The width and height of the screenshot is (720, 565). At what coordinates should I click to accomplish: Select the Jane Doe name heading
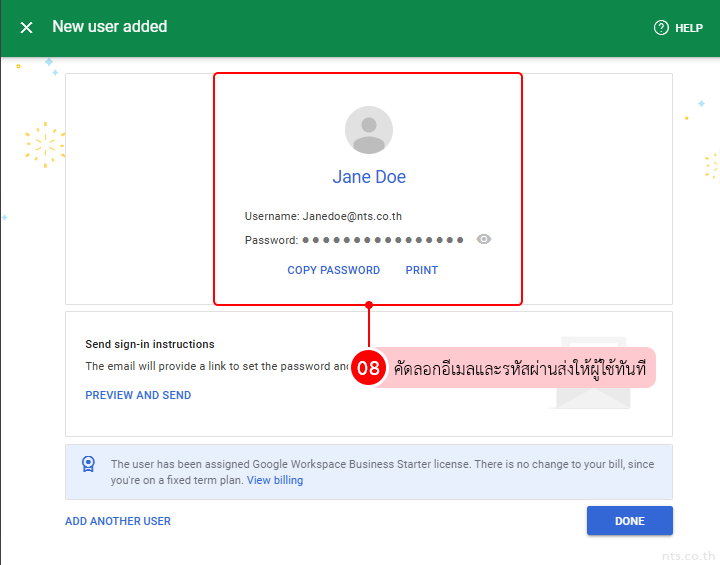pos(369,177)
